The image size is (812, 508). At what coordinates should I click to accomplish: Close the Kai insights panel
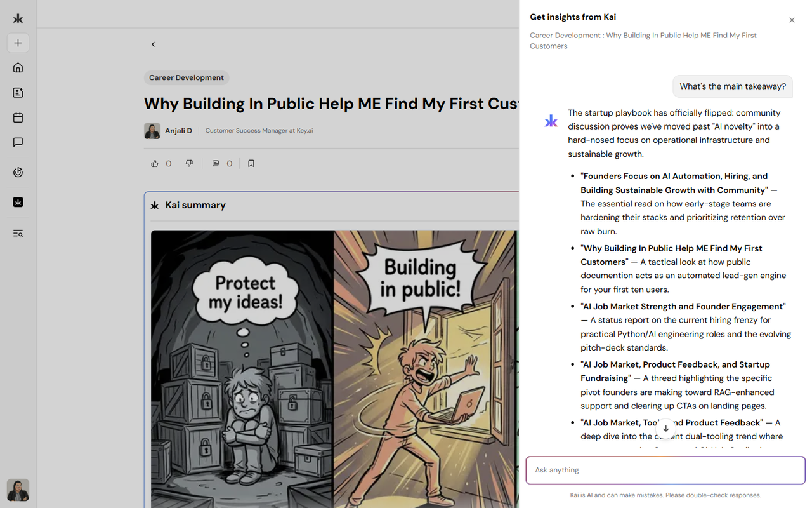(792, 20)
